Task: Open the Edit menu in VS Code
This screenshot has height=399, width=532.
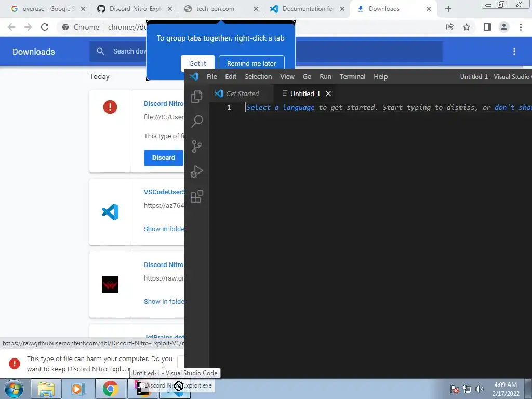Action: point(231,77)
